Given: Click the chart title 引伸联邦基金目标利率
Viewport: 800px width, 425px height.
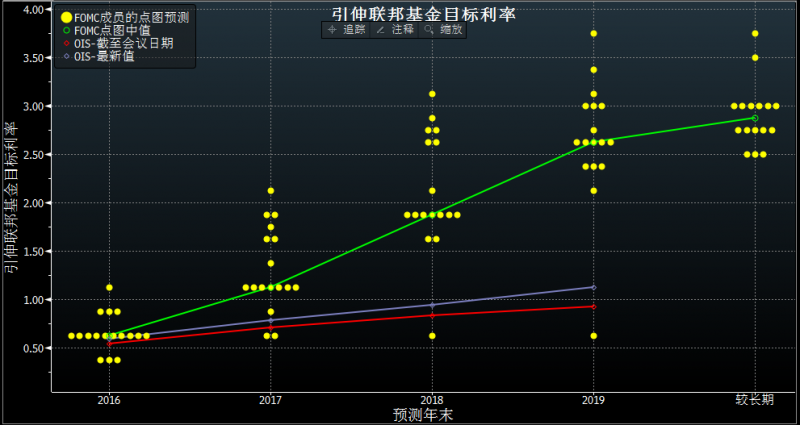Looking at the screenshot, I should click(x=423, y=14).
